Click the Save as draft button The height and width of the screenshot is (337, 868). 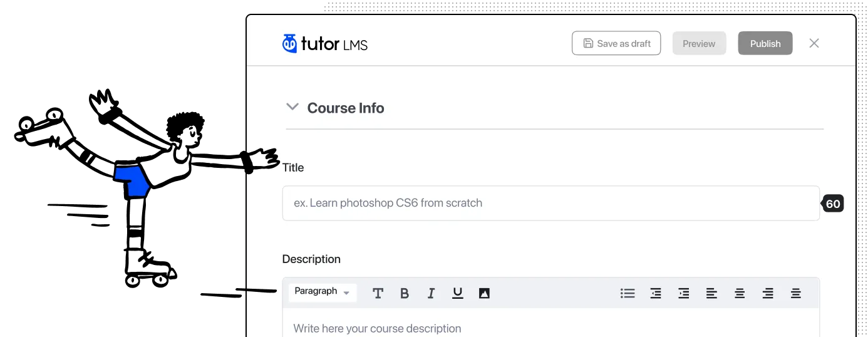coord(616,44)
